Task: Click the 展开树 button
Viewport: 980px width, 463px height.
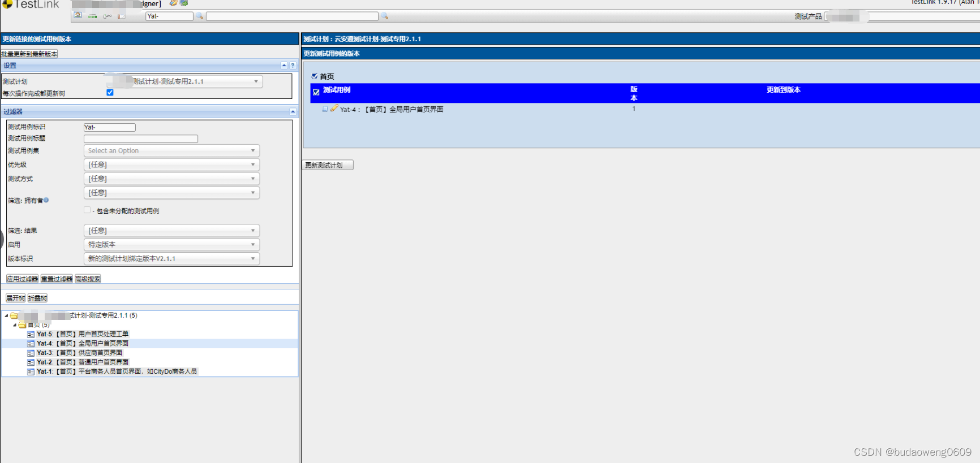Action: [15, 298]
